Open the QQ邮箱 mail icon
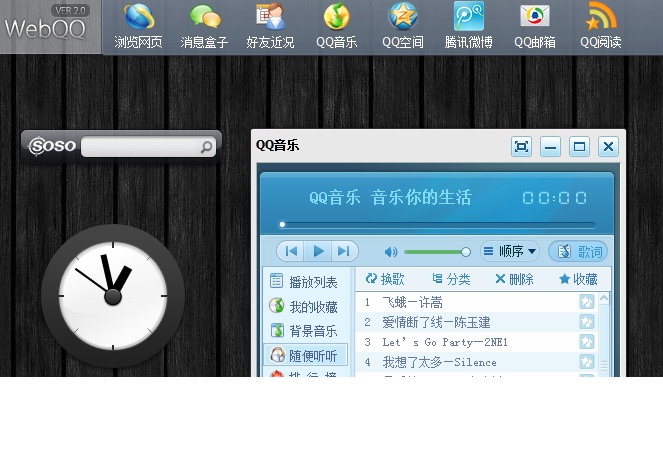Image resolution: width=663 pixels, height=460 pixels. click(535, 25)
